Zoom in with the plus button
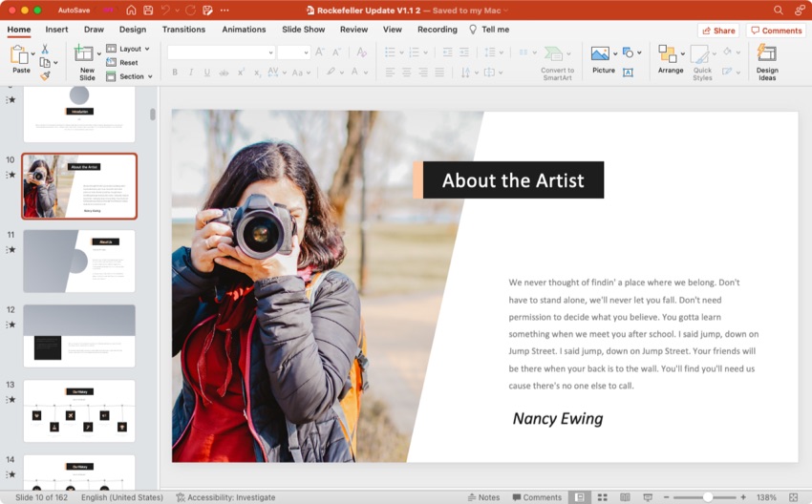 click(743, 497)
